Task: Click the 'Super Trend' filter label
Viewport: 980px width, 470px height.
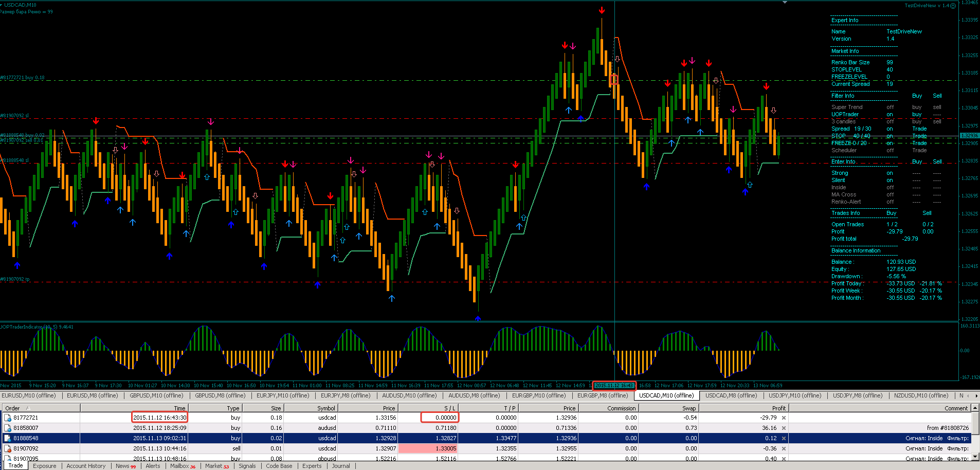Action: (x=847, y=107)
